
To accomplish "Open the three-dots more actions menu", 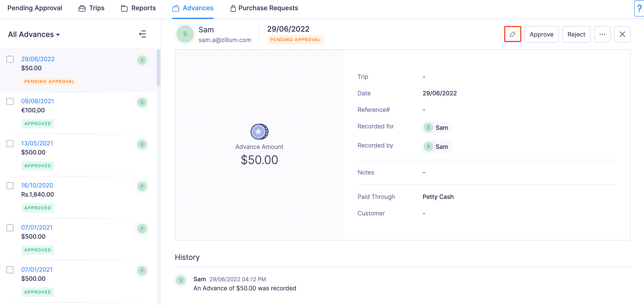I will [x=602, y=34].
